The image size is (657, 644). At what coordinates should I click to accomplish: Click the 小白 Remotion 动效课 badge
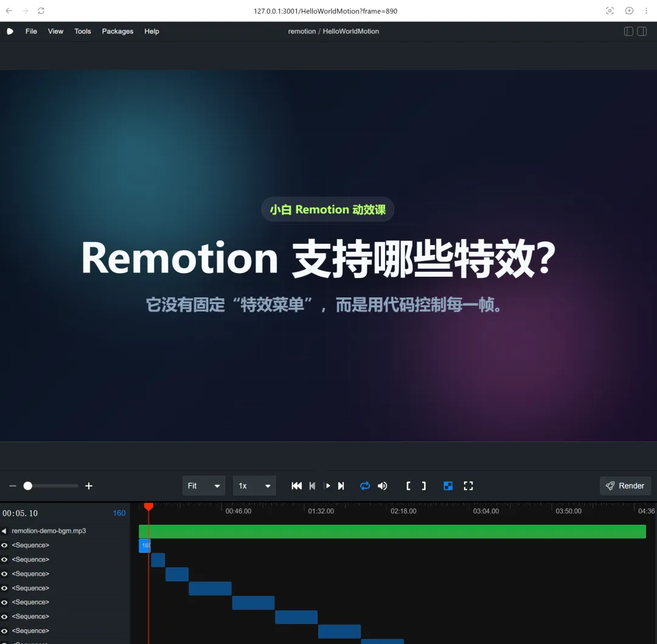328,209
